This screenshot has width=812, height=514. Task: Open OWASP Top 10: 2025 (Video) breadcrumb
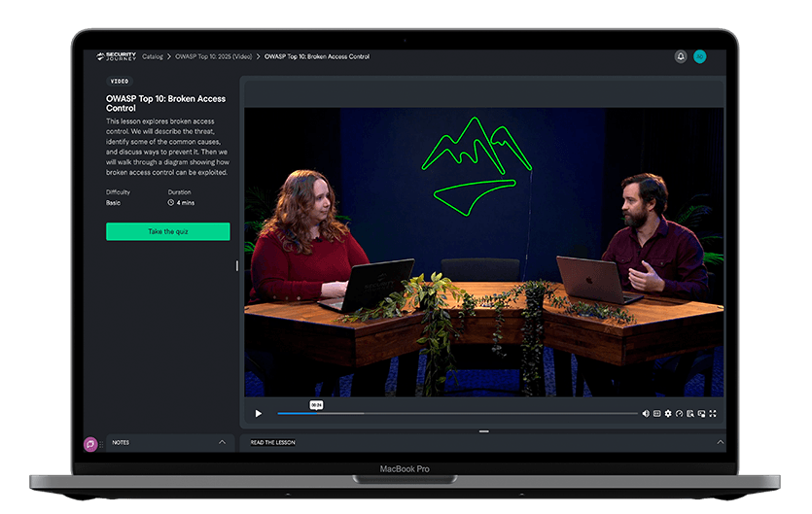[213, 57]
